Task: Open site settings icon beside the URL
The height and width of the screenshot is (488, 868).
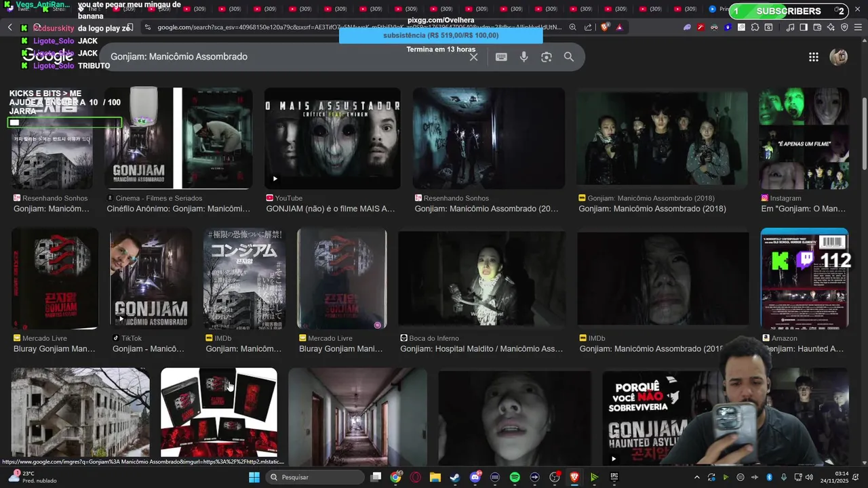Action: (x=148, y=27)
